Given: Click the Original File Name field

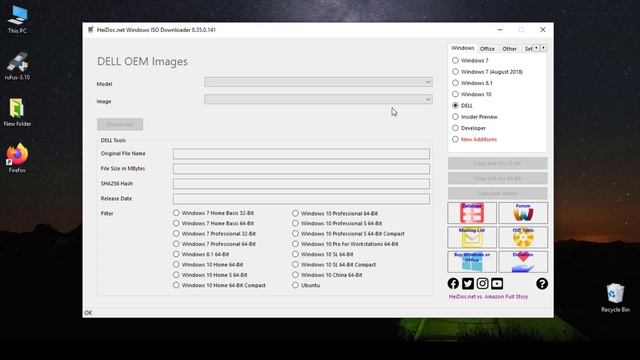Looking at the screenshot, I should (301, 154).
